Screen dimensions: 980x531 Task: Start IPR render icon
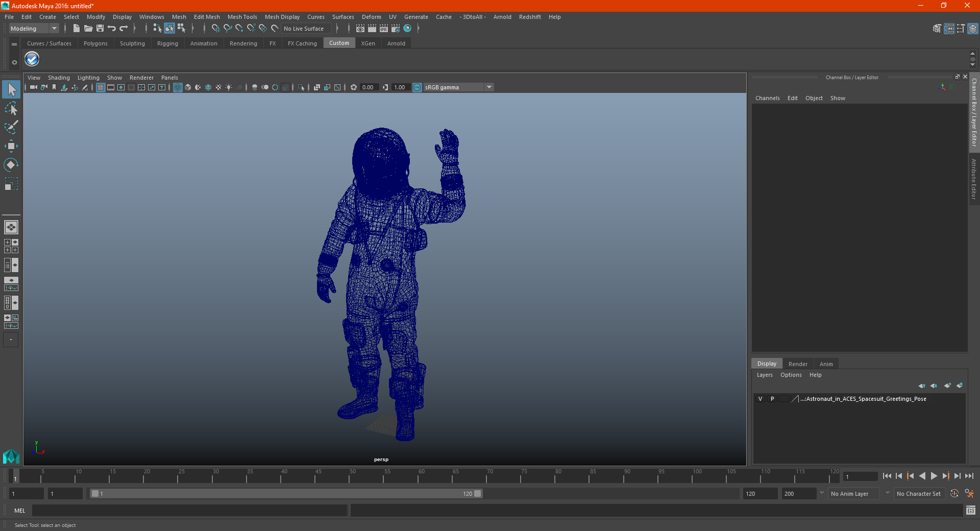point(384,29)
